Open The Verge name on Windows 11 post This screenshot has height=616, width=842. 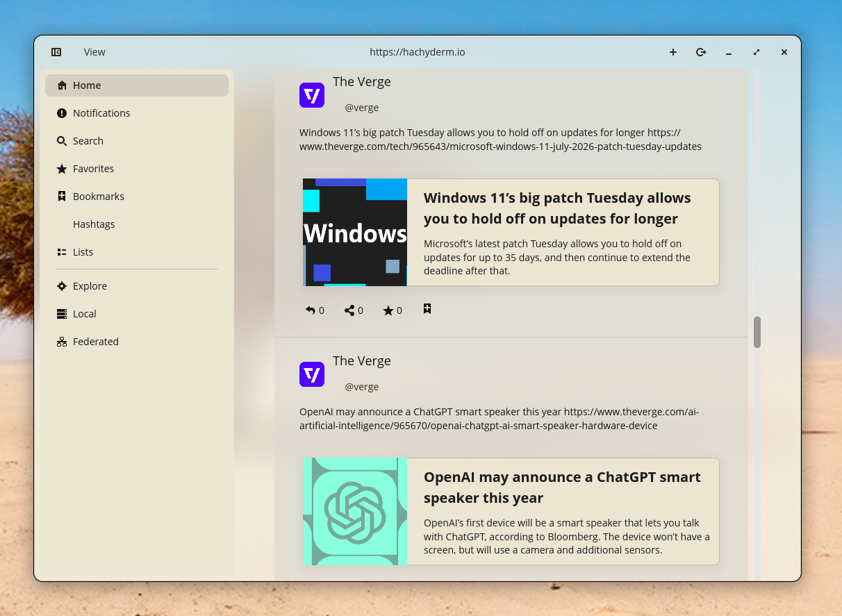(x=361, y=81)
